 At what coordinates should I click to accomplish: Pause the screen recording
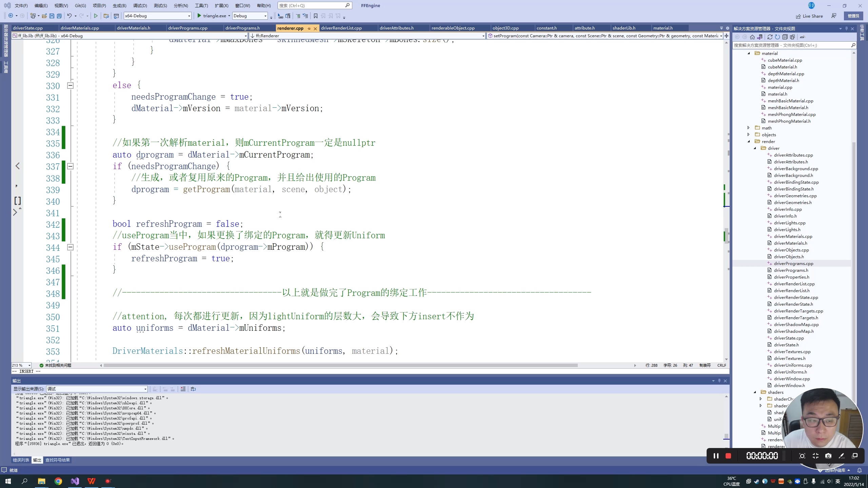point(716,456)
